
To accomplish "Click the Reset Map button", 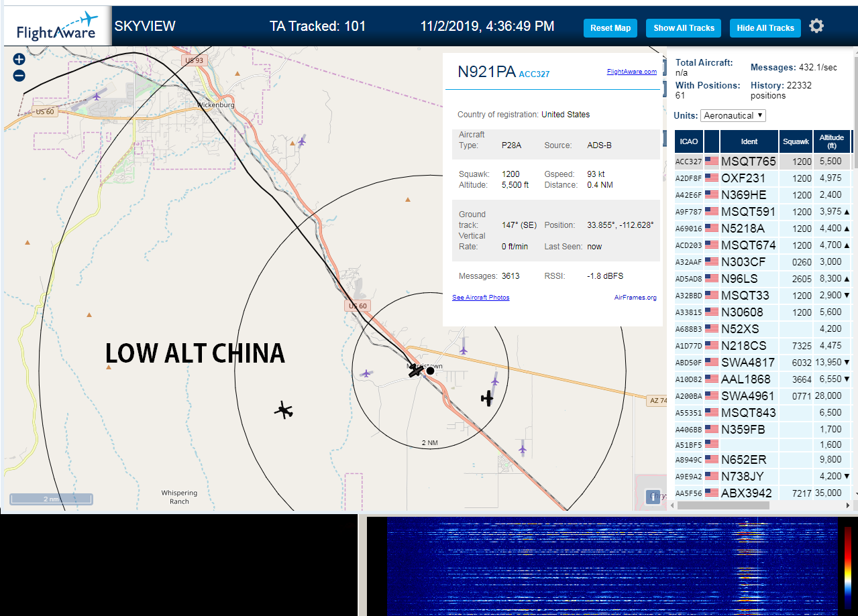I will point(610,28).
